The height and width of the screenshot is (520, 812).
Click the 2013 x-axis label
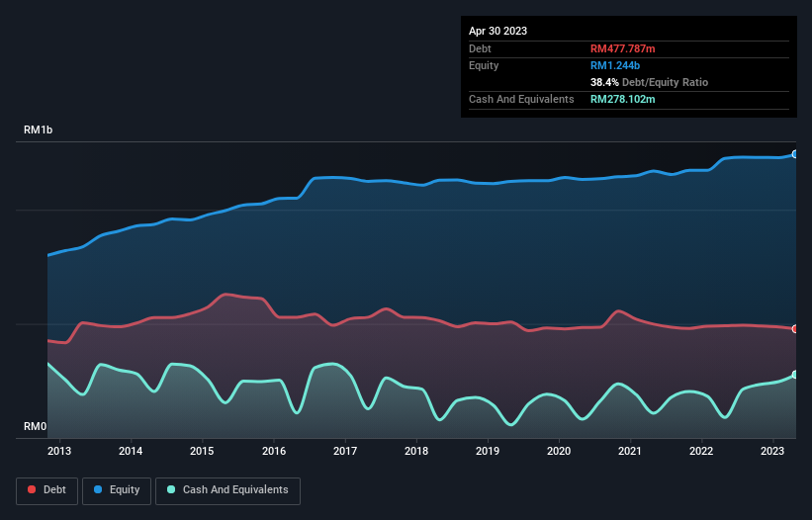pos(59,451)
